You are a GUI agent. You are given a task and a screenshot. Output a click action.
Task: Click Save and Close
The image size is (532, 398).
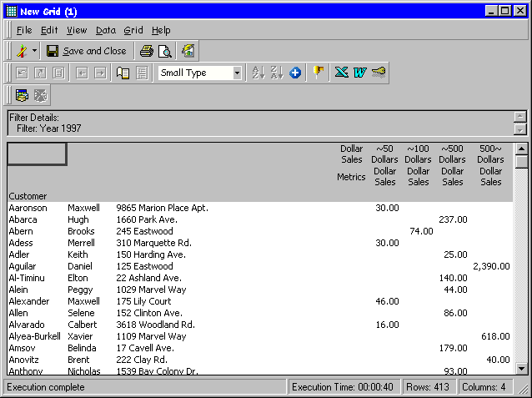pyautogui.click(x=87, y=51)
